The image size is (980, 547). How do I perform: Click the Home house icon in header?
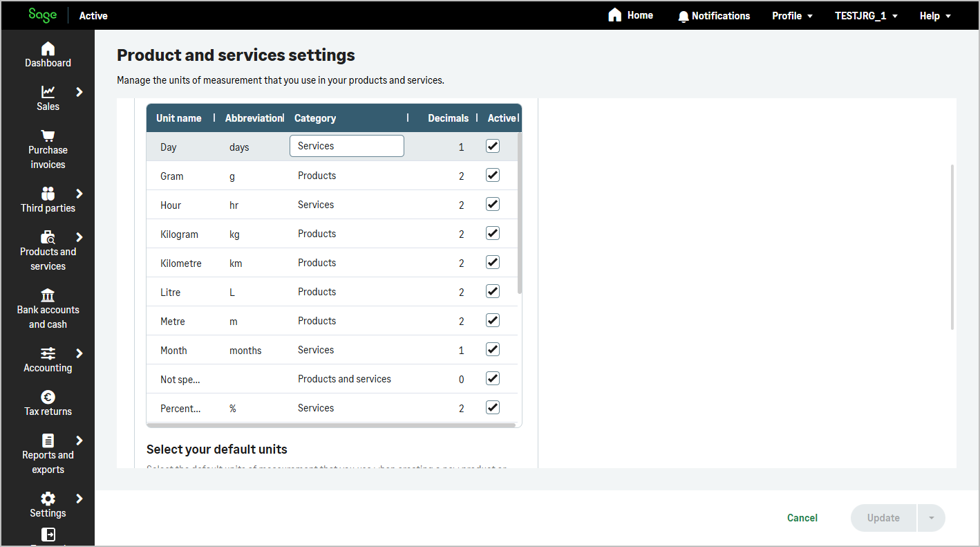pyautogui.click(x=614, y=15)
